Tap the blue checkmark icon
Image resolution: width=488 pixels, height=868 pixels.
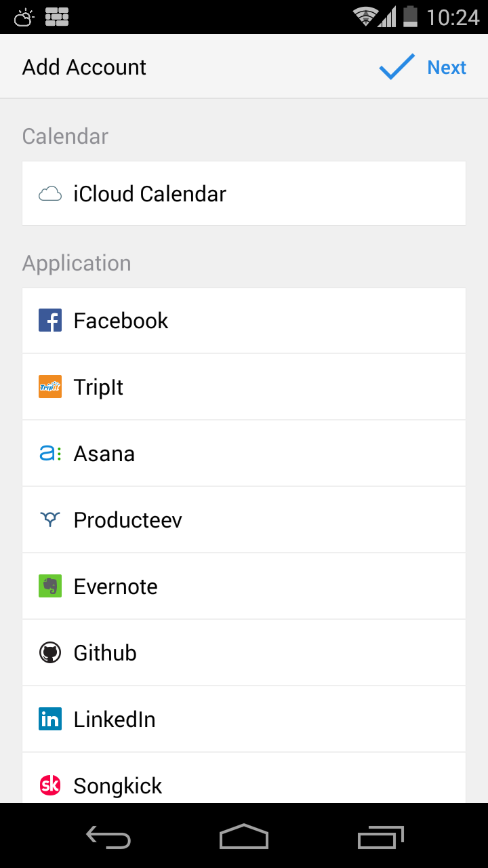click(396, 67)
